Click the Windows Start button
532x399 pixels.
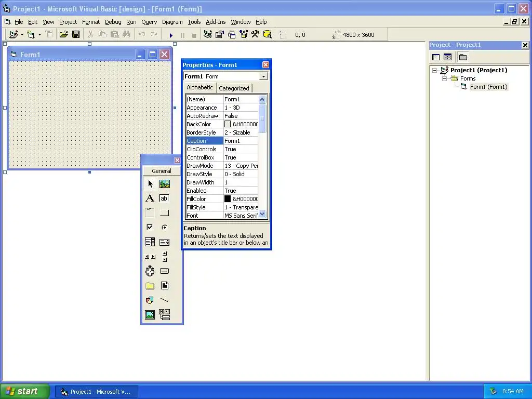point(24,391)
